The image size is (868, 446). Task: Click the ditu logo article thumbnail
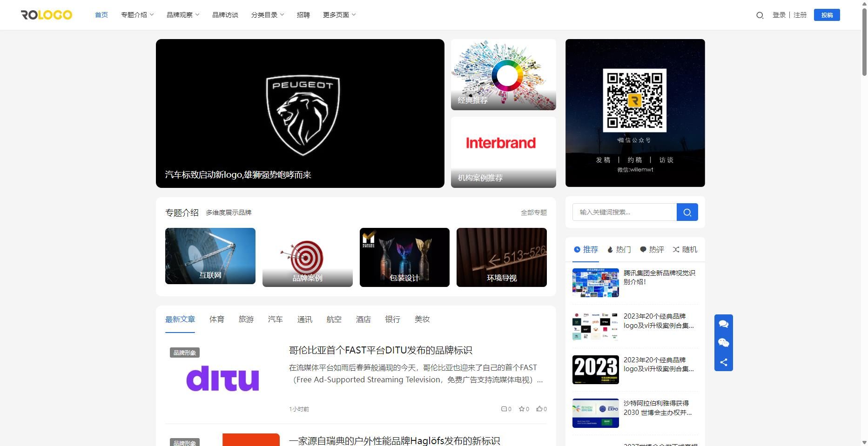pos(222,378)
